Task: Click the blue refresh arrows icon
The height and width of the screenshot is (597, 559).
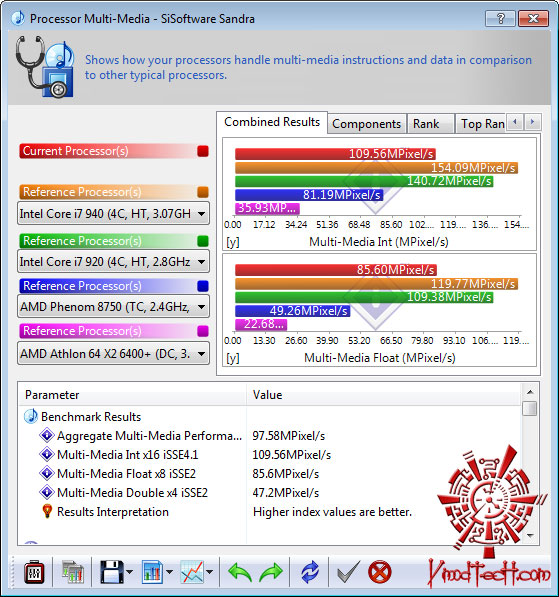Action: pyautogui.click(x=310, y=572)
